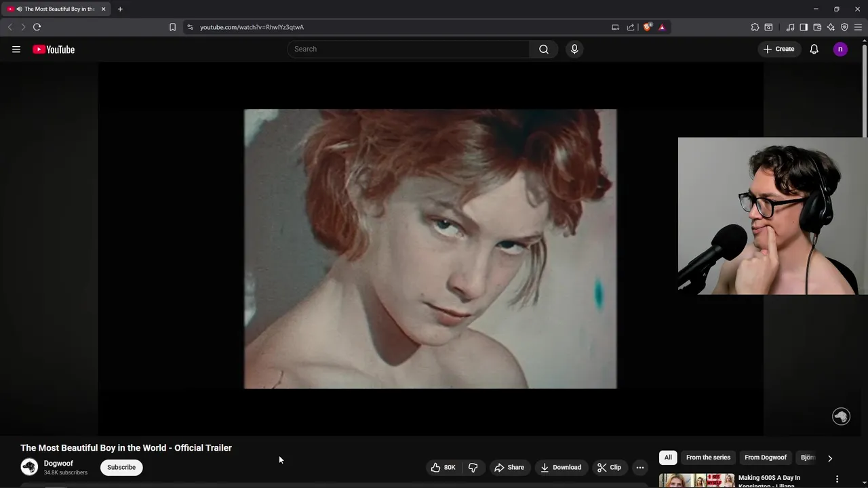Open the notifications bell
The width and height of the screenshot is (868, 488).
(814, 49)
